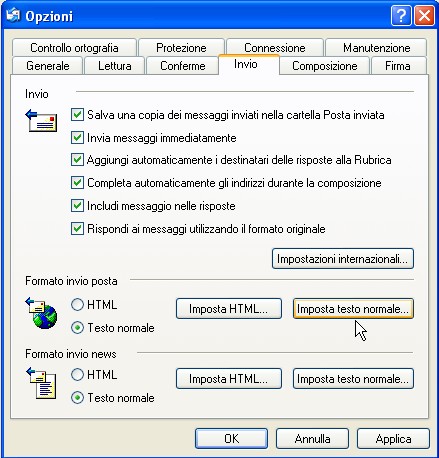Open Impostazioni internazionali dialog
Screen dimensions: 439x458
pos(343,259)
